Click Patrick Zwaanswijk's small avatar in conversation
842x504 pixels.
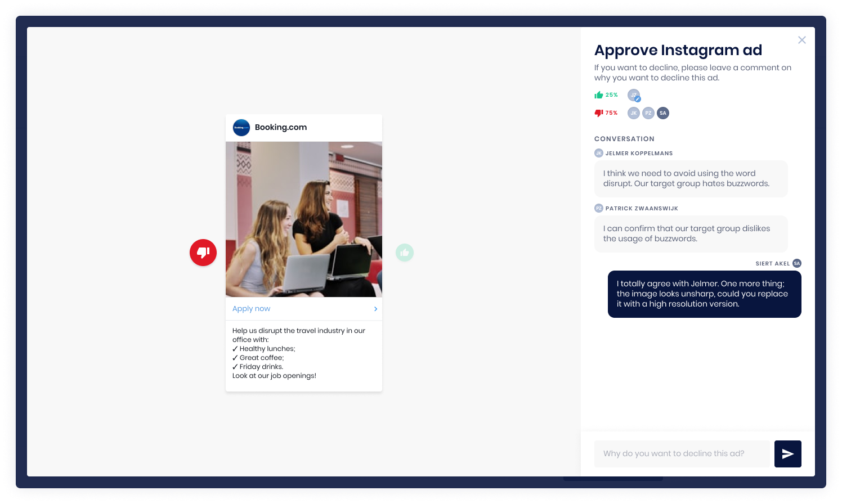click(x=599, y=208)
